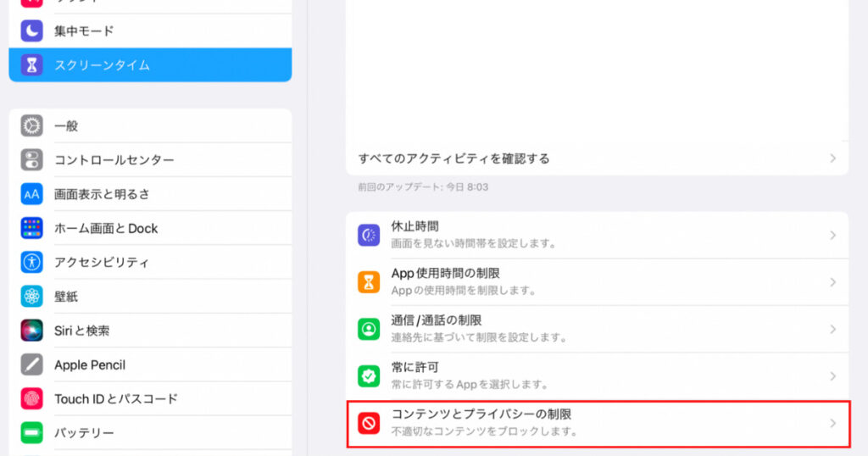
Task: Open the 休止時間 row chevron
Action: 832,235
